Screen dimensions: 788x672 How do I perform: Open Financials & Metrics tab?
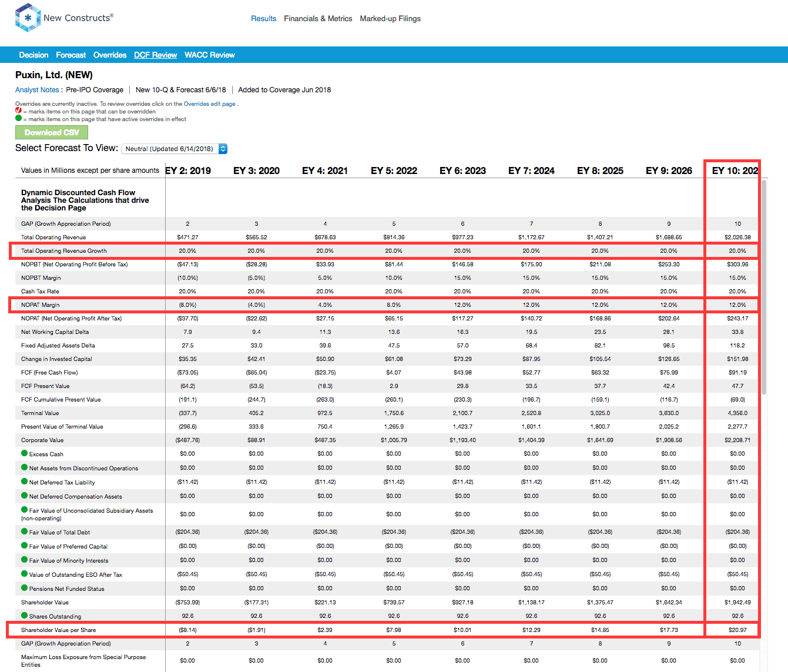pos(318,19)
